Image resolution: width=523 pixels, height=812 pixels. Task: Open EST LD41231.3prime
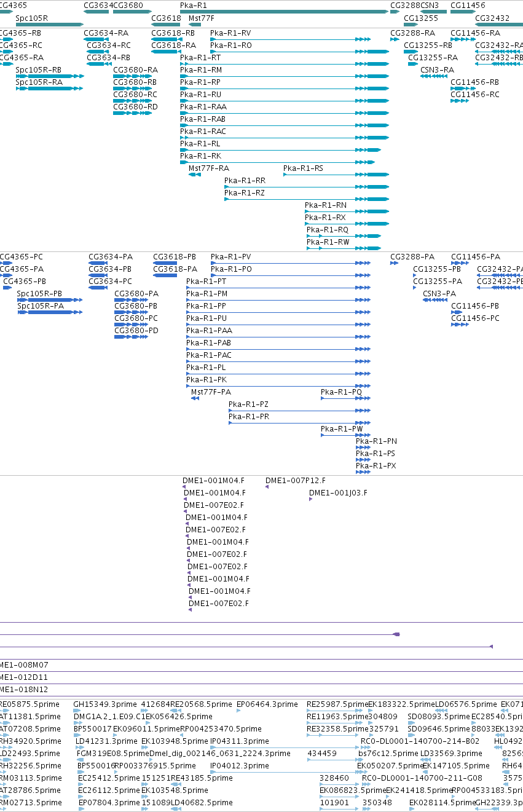pos(106,741)
